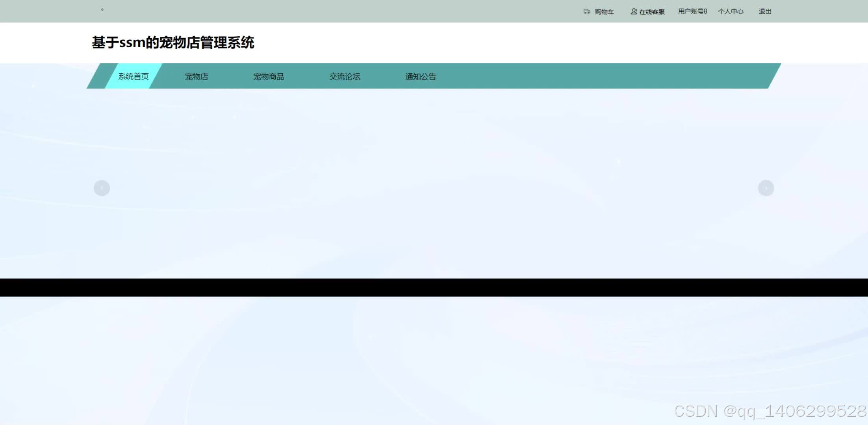Click the online customer service person icon
868x425 pixels.
coord(634,11)
